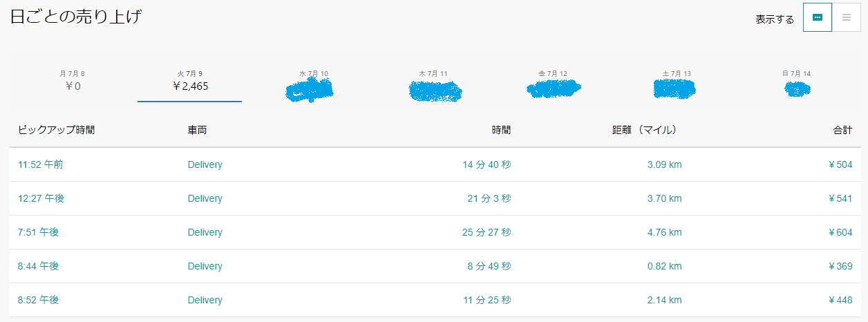The height and width of the screenshot is (322, 868).
Task: Open the 11:52 午前 trip link
Action: pyautogui.click(x=41, y=164)
